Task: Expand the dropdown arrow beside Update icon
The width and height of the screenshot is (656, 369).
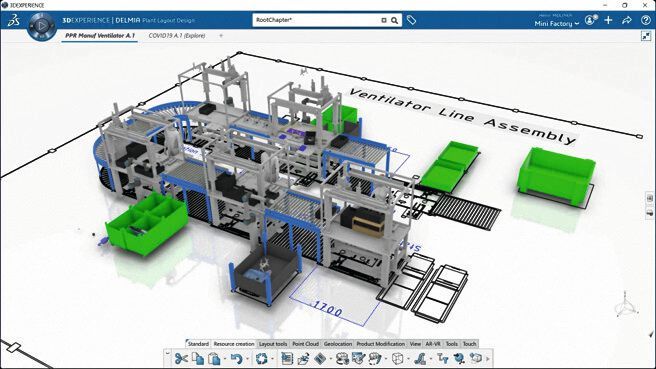Action: (x=272, y=359)
